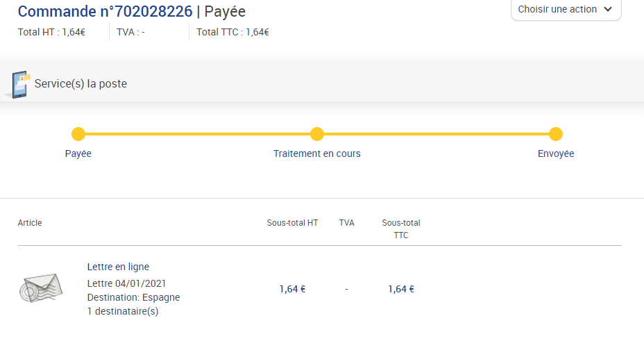The height and width of the screenshot is (341, 644).
Task: Click the Service(s) la poste section header
Action: (x=80, y=84)
